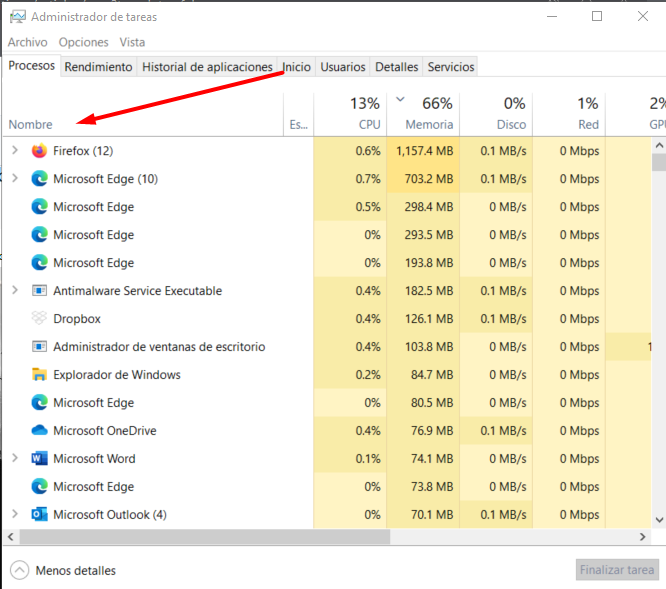Sort by the CPU column header
The width and height of the screenshot is (666, 589).
[350, 115]
